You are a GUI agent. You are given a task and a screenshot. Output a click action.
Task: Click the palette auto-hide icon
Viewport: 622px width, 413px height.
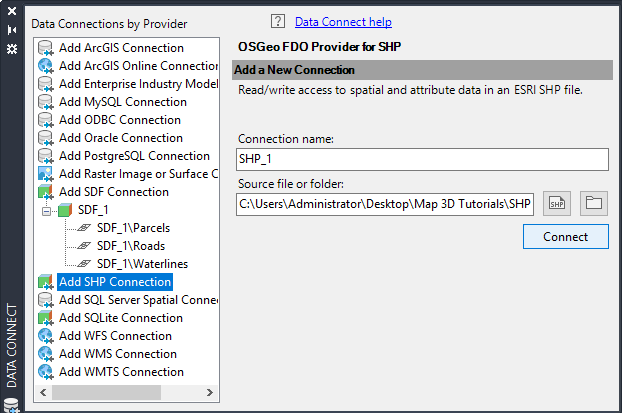click(12, 30)
